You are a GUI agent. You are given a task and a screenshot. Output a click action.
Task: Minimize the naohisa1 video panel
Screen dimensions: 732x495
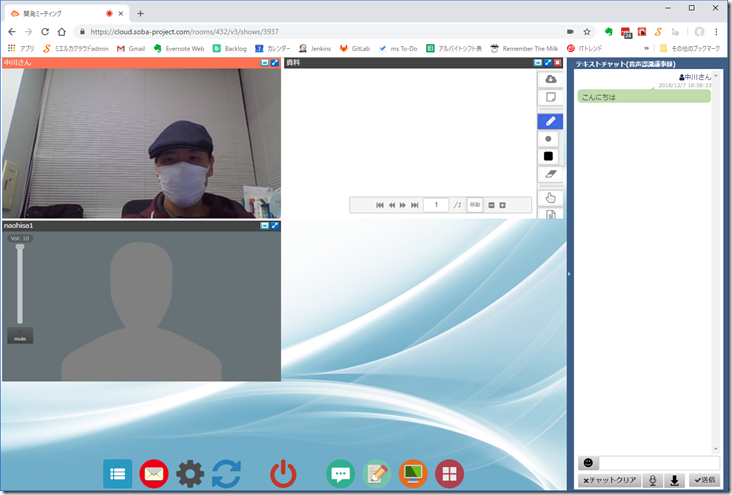pyautogui.click(x=265, y=226)
